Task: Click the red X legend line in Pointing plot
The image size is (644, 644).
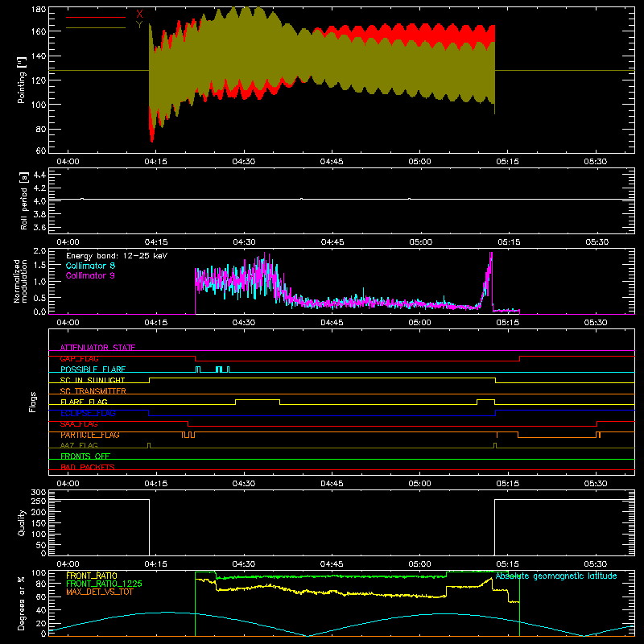Action: (96, 17)
